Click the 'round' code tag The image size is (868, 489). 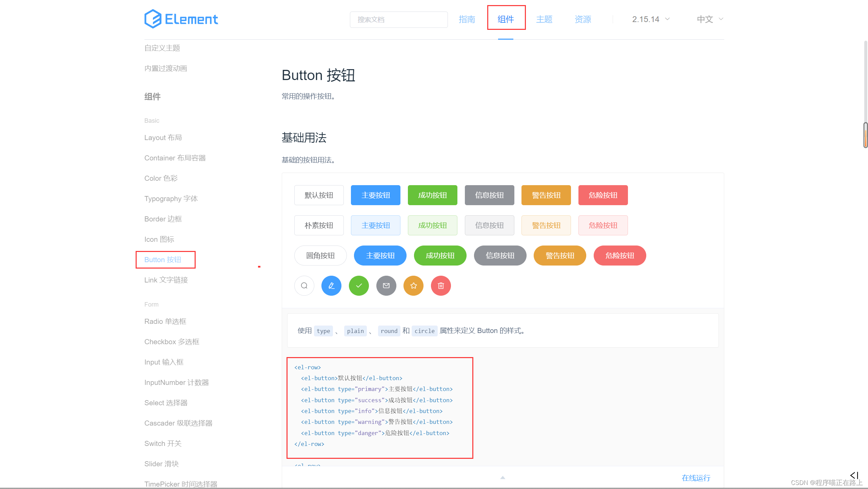click(x=389, y=331)
